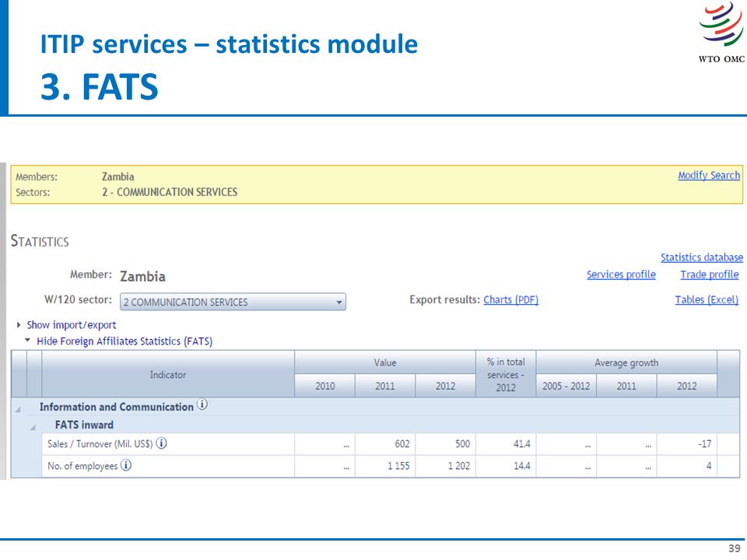Click info icon next to Information and Communication
747x560 pixels.
[x=202, y=404]
